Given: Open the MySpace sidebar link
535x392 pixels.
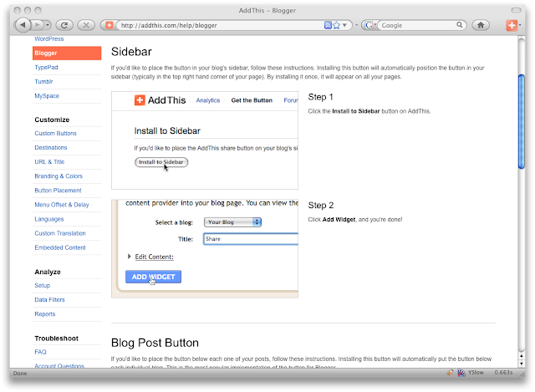Looking at the screenshot, I should pyautogui.click(x=47, y=96).
